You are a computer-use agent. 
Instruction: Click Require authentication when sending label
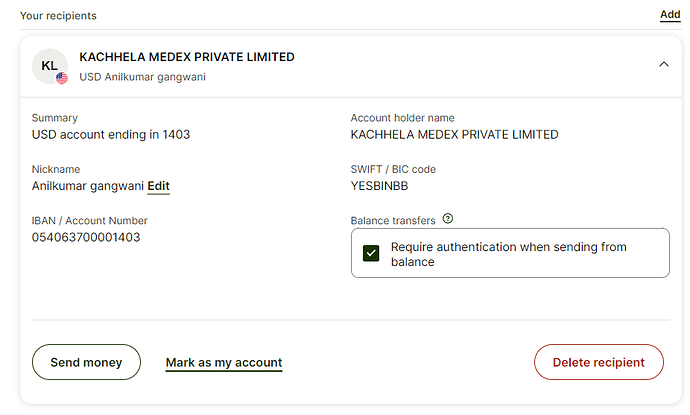(508, 254)
